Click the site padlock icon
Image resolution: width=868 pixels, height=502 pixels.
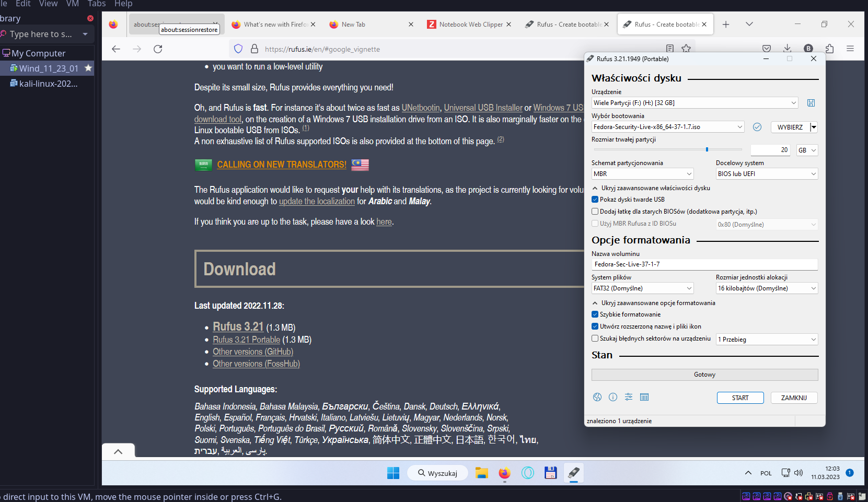pyautogui.click(x=254, y=49)
